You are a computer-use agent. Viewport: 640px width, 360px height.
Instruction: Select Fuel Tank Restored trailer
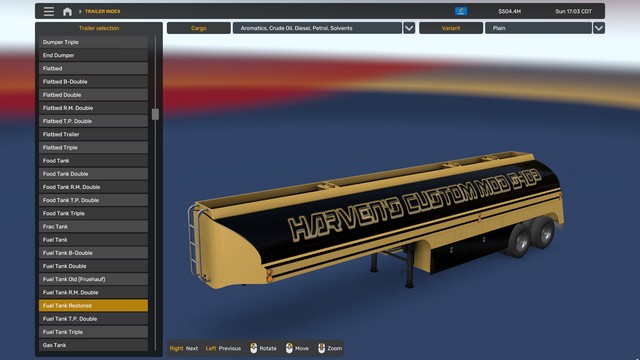click(93, 306)
